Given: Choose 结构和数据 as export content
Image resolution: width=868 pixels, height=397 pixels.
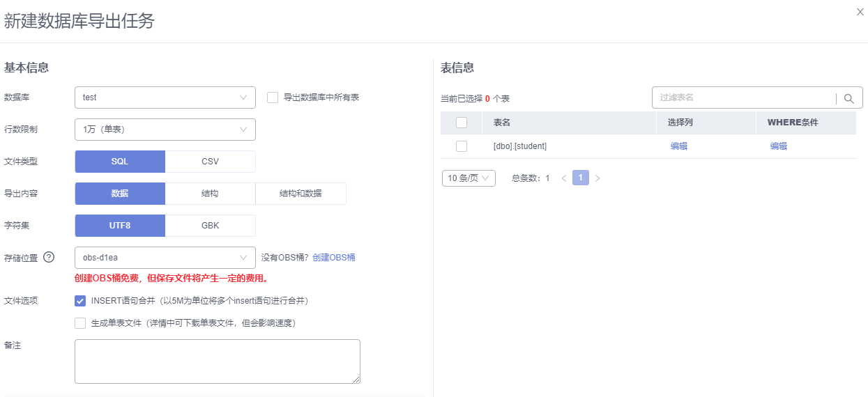Looking at the screenshot, I should [301, 194].
